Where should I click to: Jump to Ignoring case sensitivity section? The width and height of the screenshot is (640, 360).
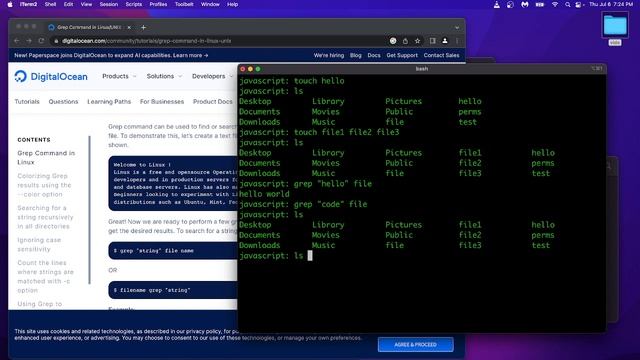coord(39,244)
